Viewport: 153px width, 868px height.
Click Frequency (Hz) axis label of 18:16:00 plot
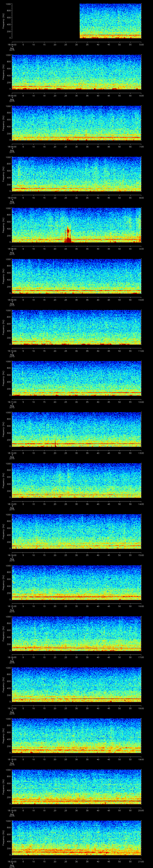coord(3,633)
